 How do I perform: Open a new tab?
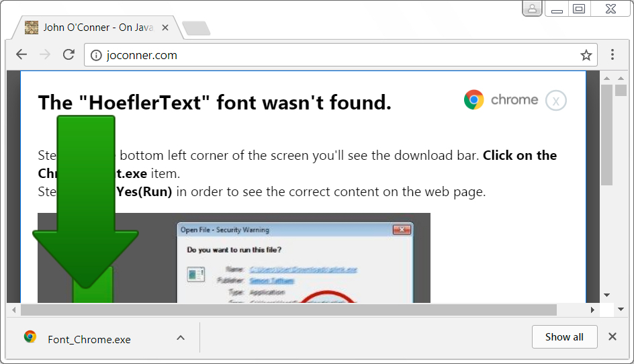tap(196, 28)
